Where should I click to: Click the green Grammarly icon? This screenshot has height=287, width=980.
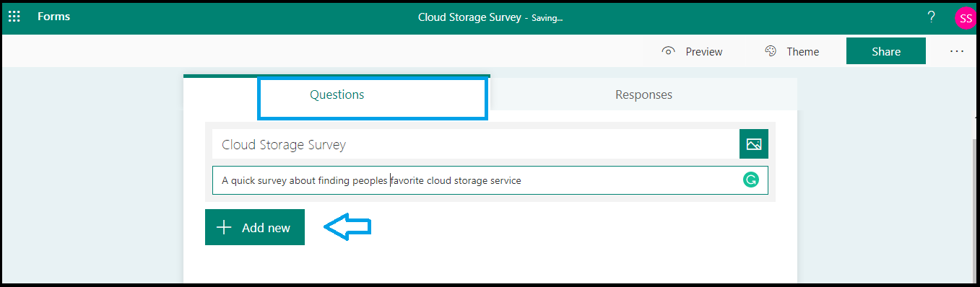click(751, 180)
